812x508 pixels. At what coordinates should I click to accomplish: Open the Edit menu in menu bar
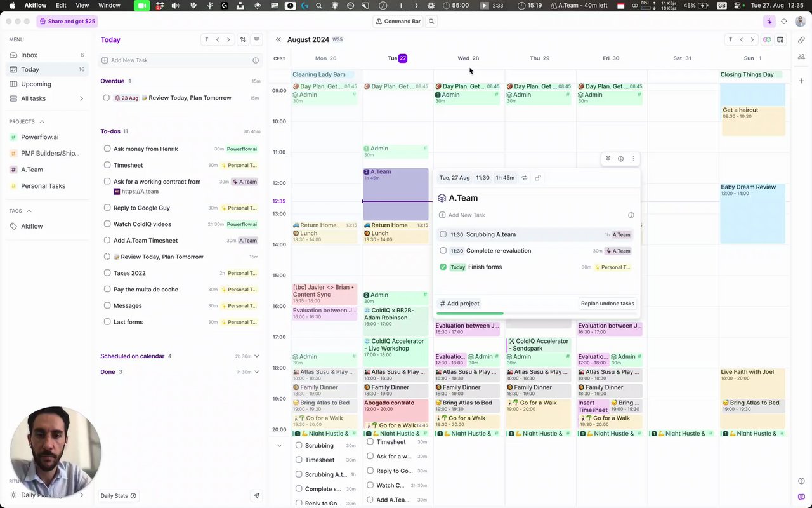click(61, 5)
